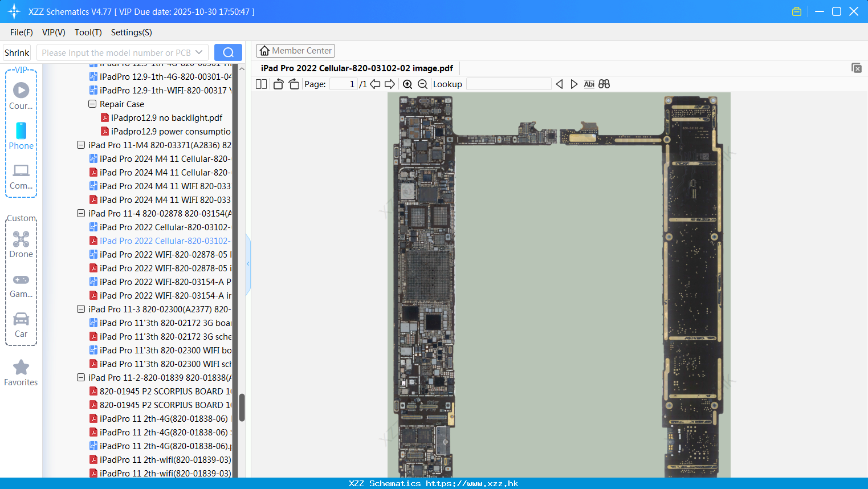Select the Phone category icon
The image size is (868, 489).
[x=21, y=136]
